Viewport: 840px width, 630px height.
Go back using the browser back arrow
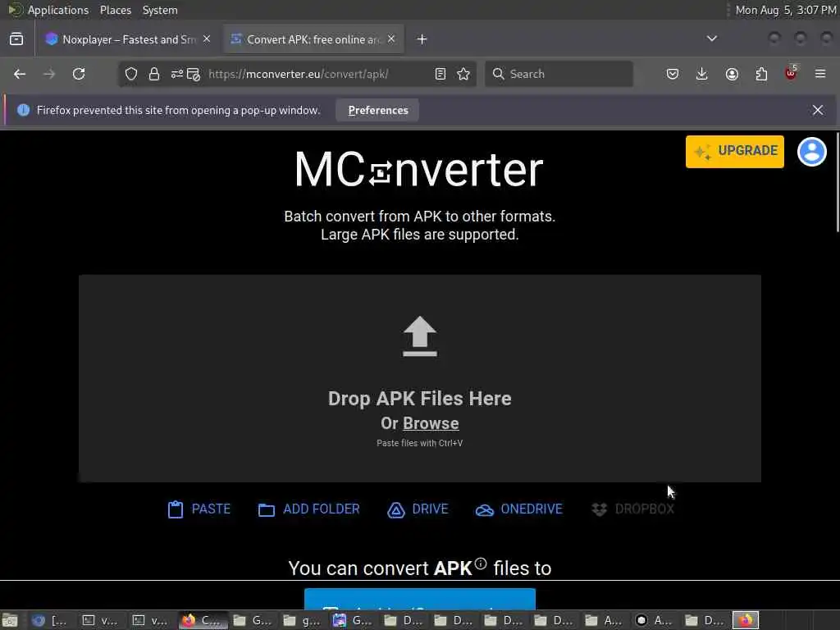(20, 74)
